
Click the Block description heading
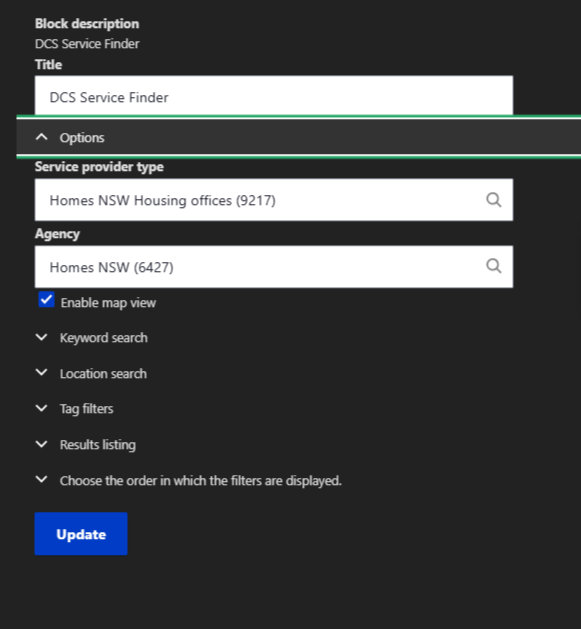(x=87, y=24)
